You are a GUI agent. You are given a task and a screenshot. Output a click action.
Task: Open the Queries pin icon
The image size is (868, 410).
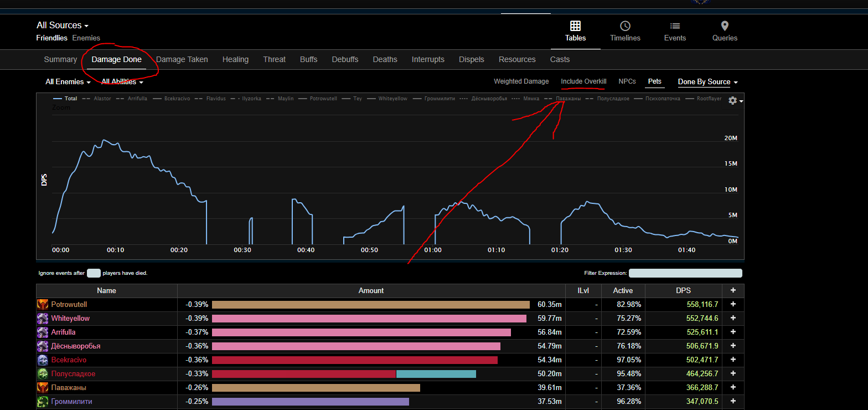pyautogui.click(x=725, y=26)
